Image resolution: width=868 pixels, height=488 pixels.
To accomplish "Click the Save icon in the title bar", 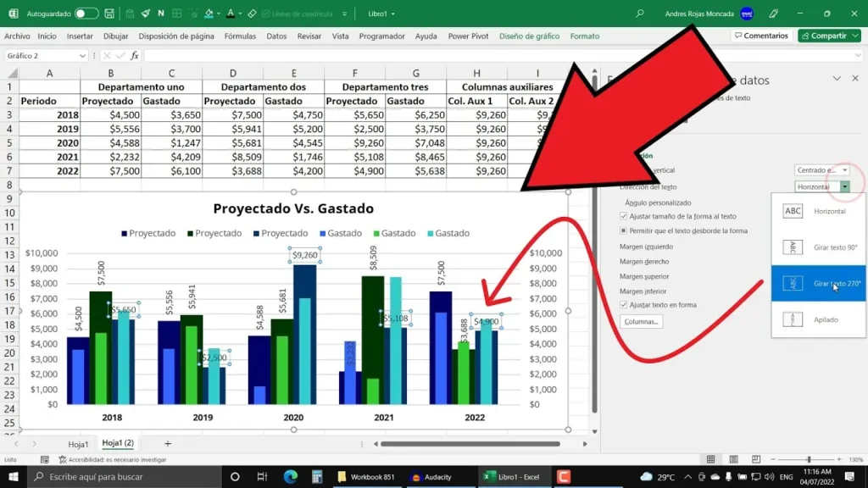I will tap(110, 14).
